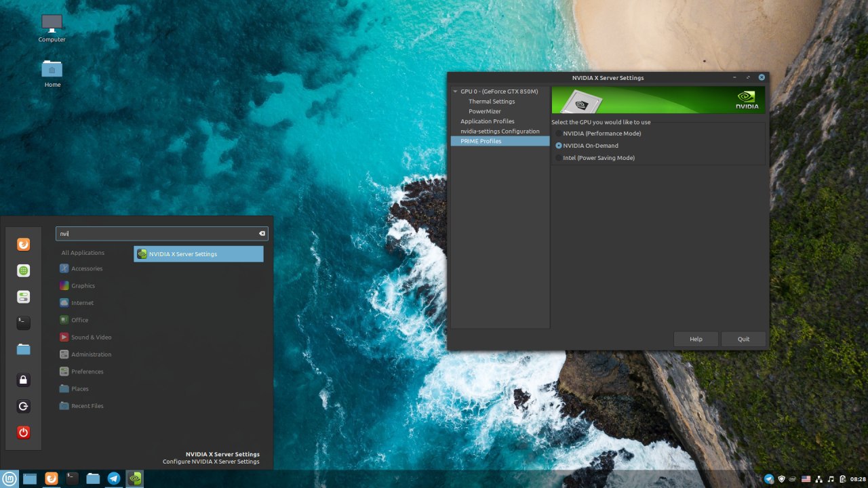The height and width of the screenshot is (488, 868).
Task: Open Terminal from the taskbar
Action: (x=72, y=479)
